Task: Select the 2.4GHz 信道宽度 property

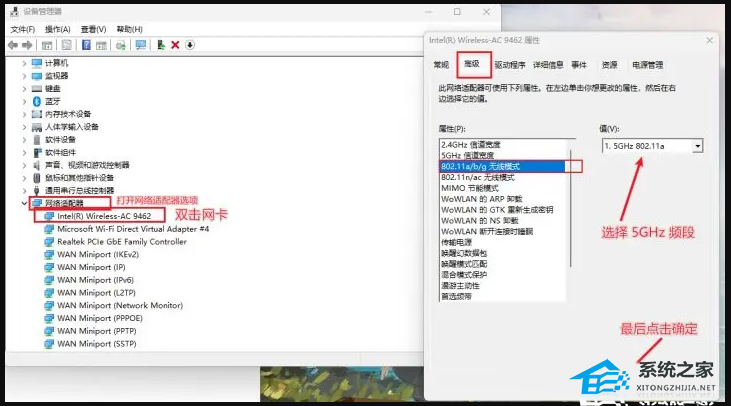Action: click(x=471, y=145)
